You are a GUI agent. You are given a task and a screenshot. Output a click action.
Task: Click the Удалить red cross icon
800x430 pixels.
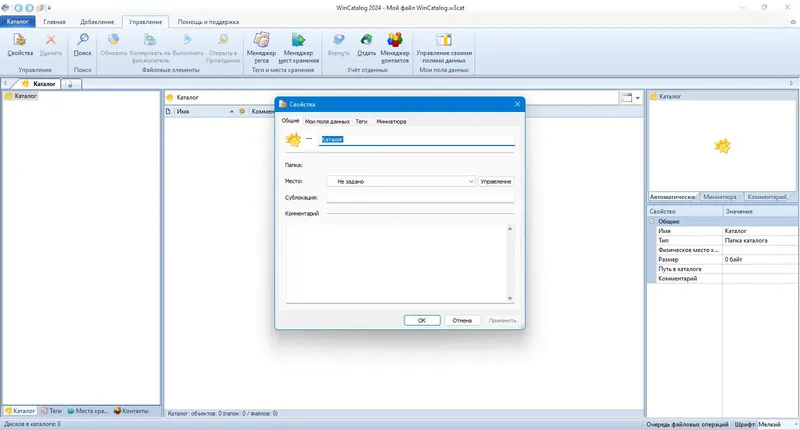(x=51, y=40)
